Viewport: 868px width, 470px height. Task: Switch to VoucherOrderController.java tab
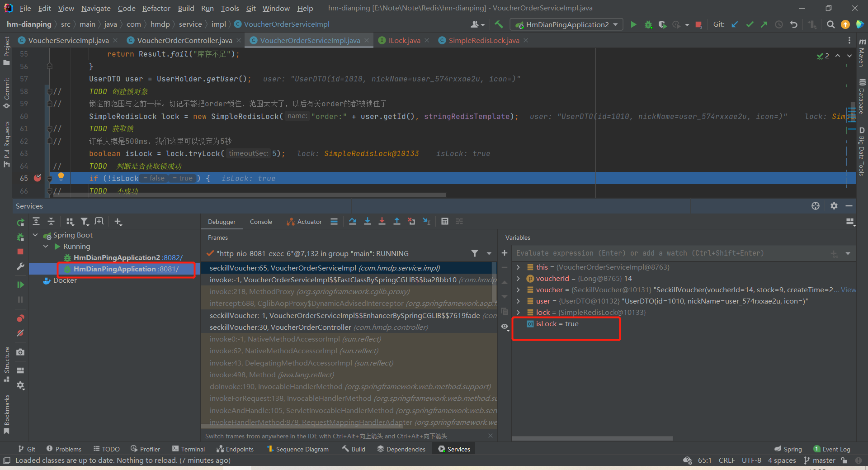[184, 40]
